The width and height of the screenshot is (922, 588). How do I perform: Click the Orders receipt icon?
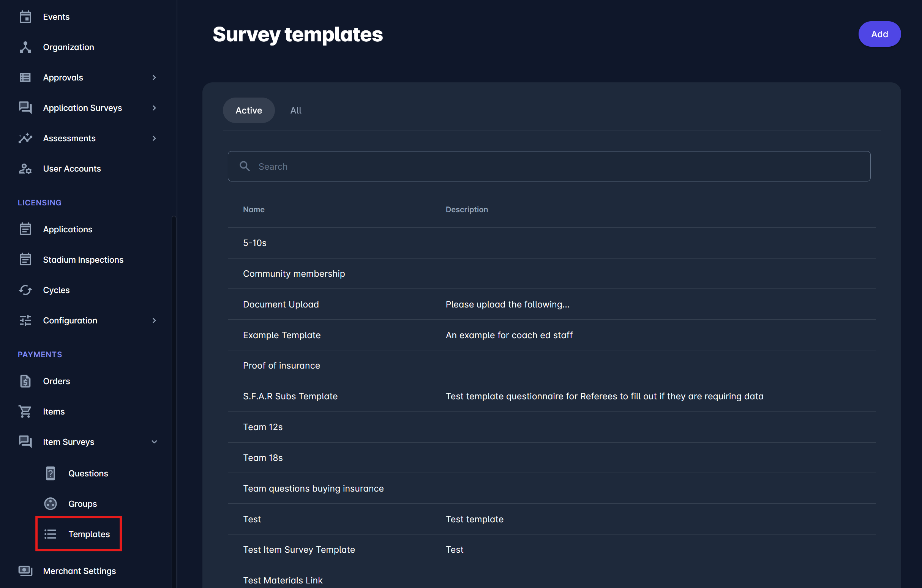(x=25, y=381)
